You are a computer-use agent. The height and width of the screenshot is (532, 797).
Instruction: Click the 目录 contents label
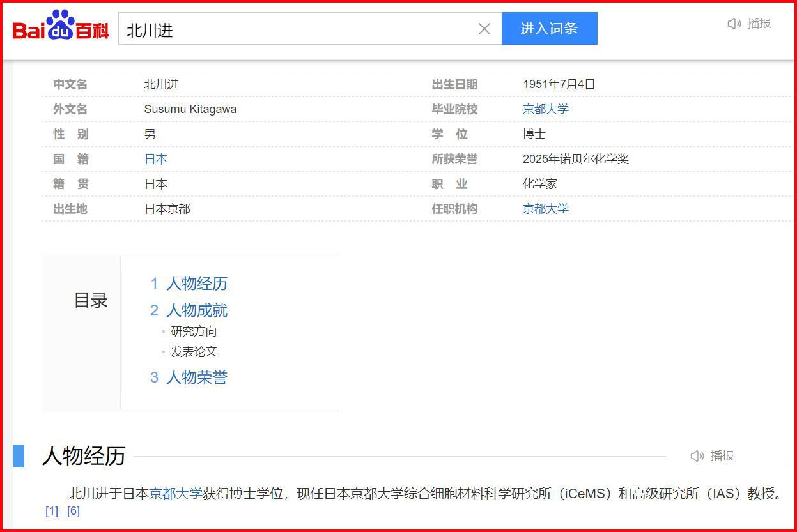click(x=91, y=300)
